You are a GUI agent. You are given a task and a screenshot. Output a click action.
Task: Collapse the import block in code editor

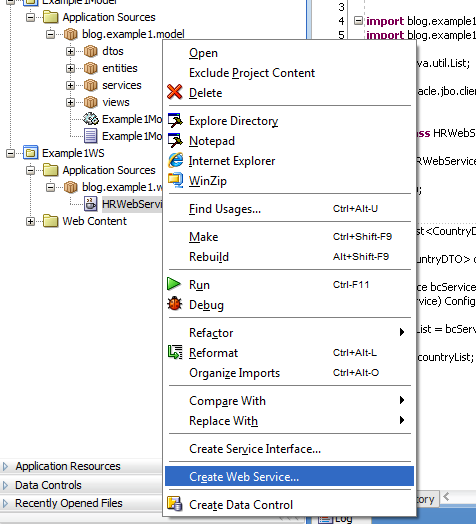coord(358,21)
